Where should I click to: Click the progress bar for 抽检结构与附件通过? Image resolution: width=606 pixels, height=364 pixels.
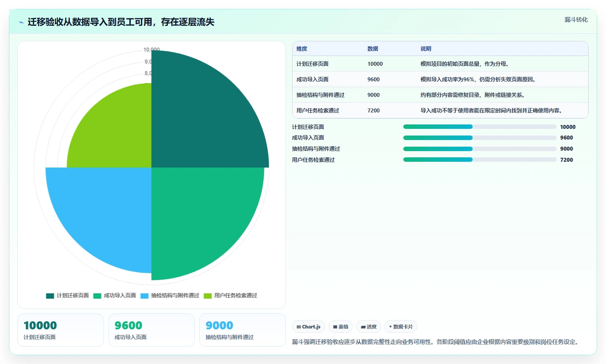[480, 149]
